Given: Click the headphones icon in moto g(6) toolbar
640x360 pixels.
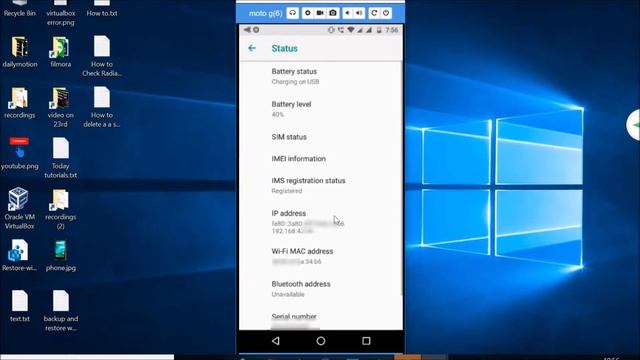Looking at the screenshot, I should tap(292, 13).
